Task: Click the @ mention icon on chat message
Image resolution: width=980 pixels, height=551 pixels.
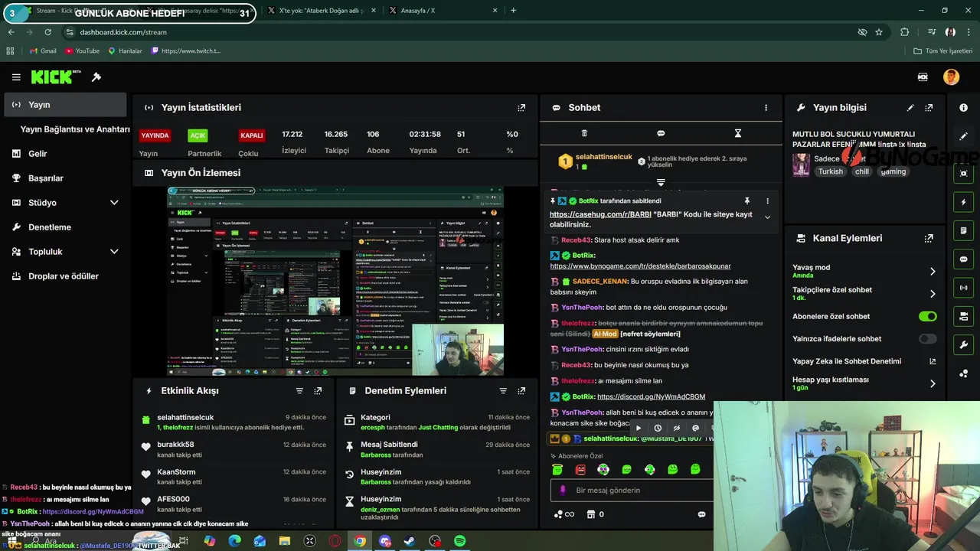Action: (695, 429)
